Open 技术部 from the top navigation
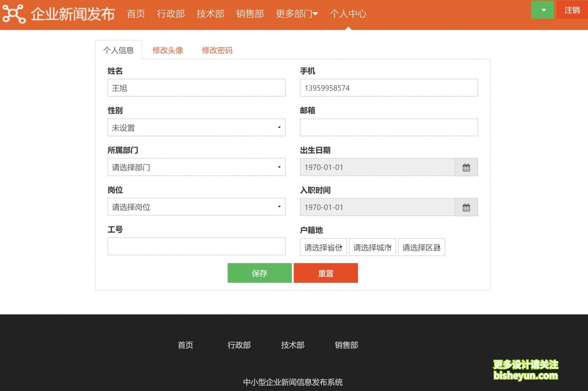Viewport: 588px width, 391px height. tap(210, 13)
